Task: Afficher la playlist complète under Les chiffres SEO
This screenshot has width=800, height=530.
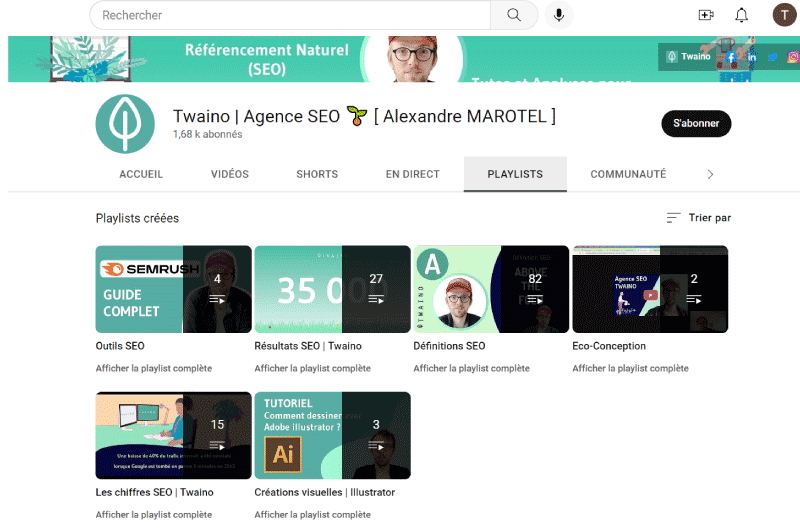Action: pos(154,515)
